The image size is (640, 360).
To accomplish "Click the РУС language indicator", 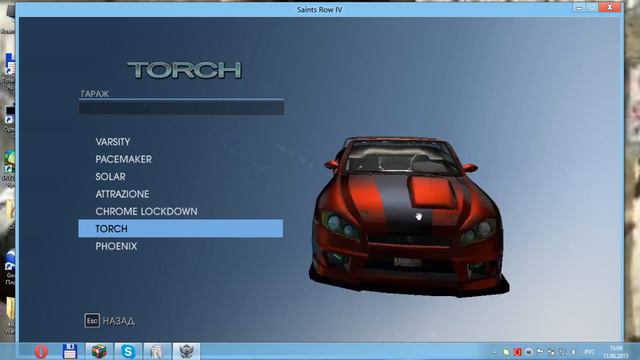I will (x=589, y=352).
